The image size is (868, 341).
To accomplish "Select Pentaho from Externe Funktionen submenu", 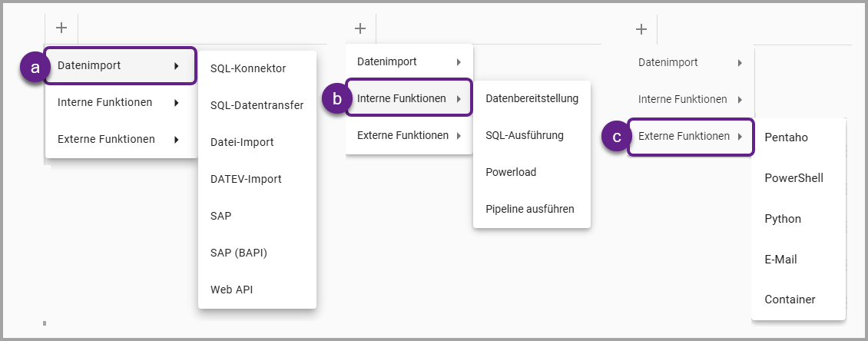I will 786,137.
